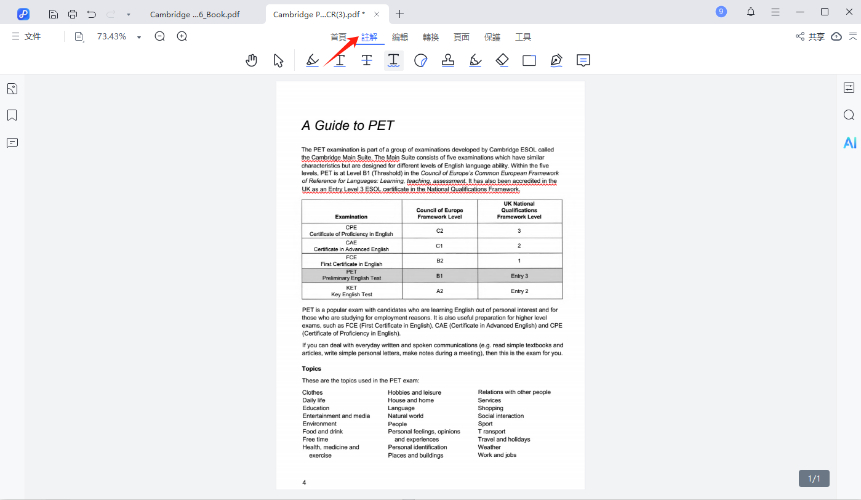Close the Cambridge P...CR(3).pdf tab
Viewport: 861px width, 500px height.
[376, 14]
